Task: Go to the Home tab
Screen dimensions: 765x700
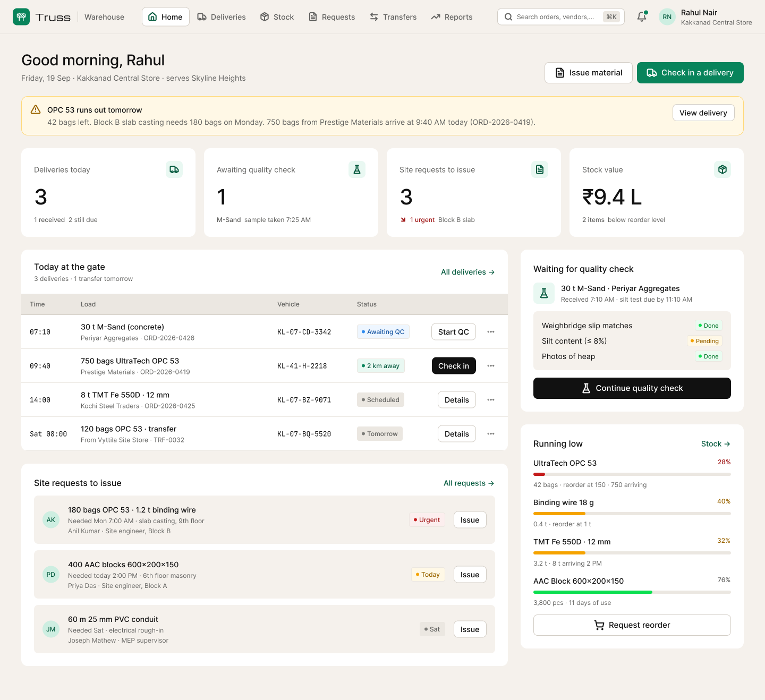Action: [166, 17]
